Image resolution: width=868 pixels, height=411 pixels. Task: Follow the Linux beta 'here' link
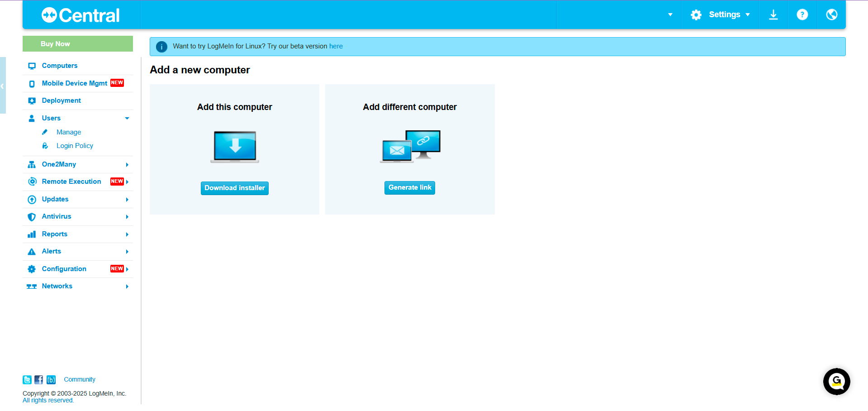(x=336, y=46)
